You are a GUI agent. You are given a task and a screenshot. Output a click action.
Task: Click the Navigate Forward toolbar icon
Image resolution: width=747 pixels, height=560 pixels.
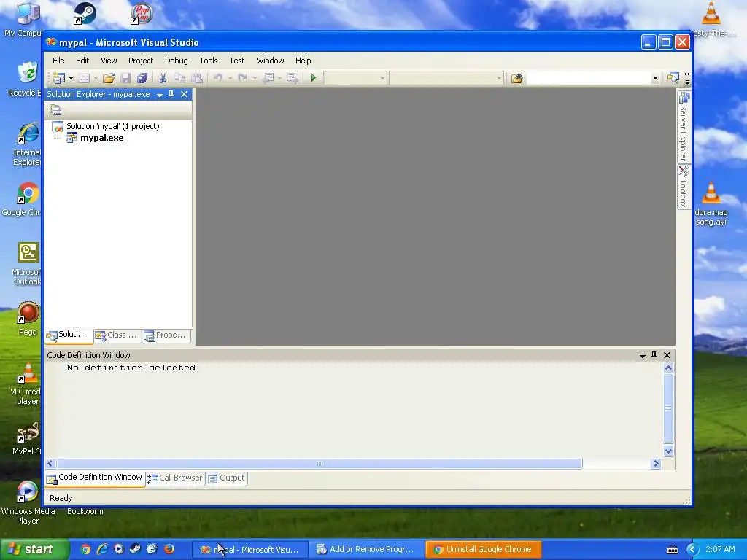pos(292,78)
